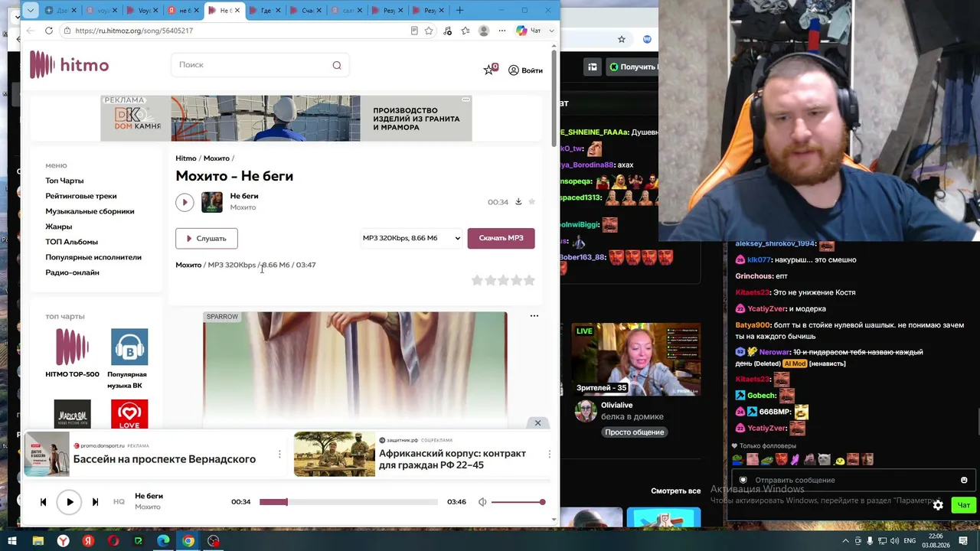Skip to previous track in the player
The image size is (980, 551).
click(x=43, y=502)
